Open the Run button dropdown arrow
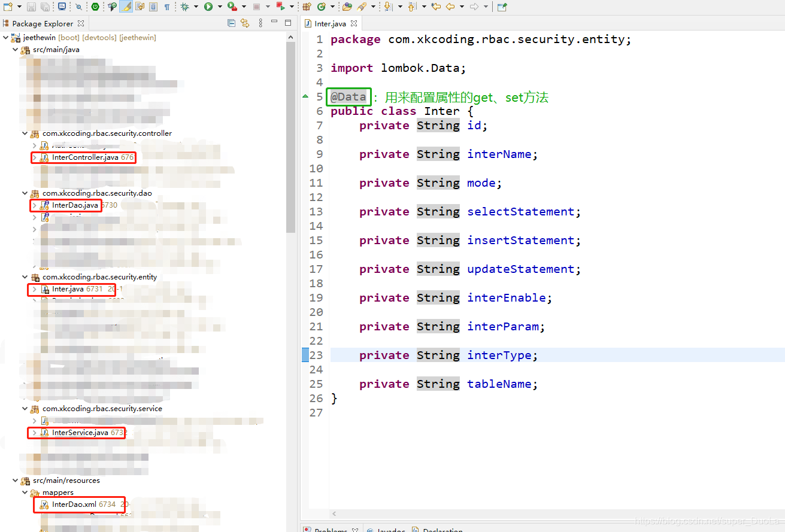The width and height of the screenshot is (785, 532). tap(219, 7)
